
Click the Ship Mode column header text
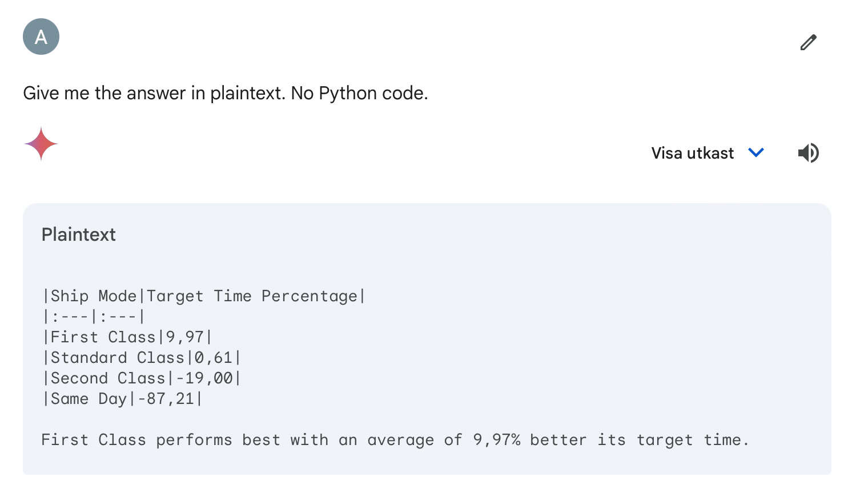pos(94,296)
